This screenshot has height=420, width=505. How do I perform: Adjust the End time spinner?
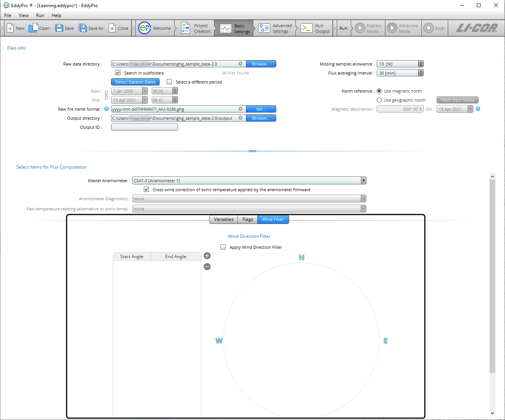click(x=175, y=100)
